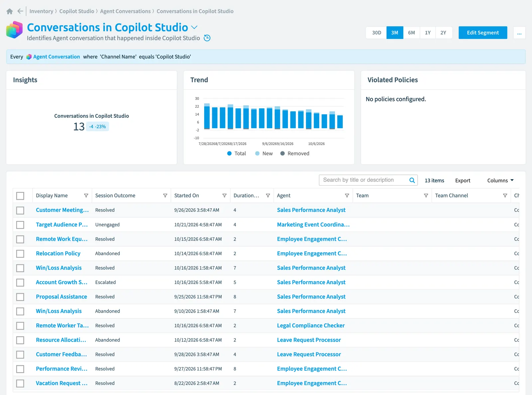Switch to the 2Y time range
The width and height of the screenshot is (532, 395).
[x=444, y=33]
